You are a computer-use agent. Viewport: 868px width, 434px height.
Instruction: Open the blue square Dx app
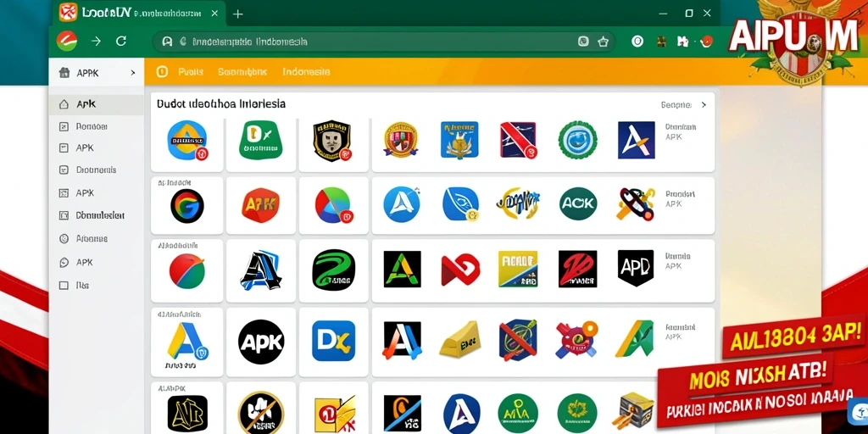(333, 341)
